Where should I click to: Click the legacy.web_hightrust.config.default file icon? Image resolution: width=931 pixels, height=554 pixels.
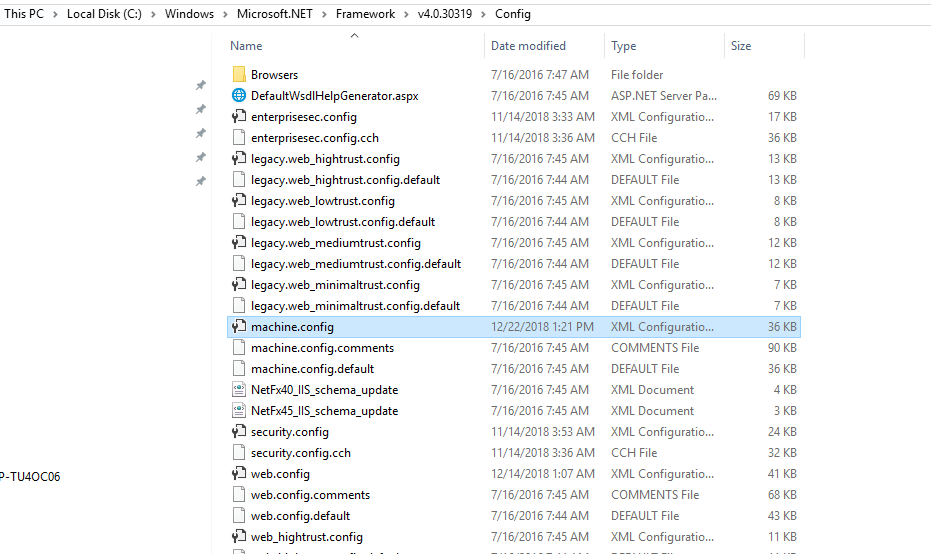[x=239, y=179]
